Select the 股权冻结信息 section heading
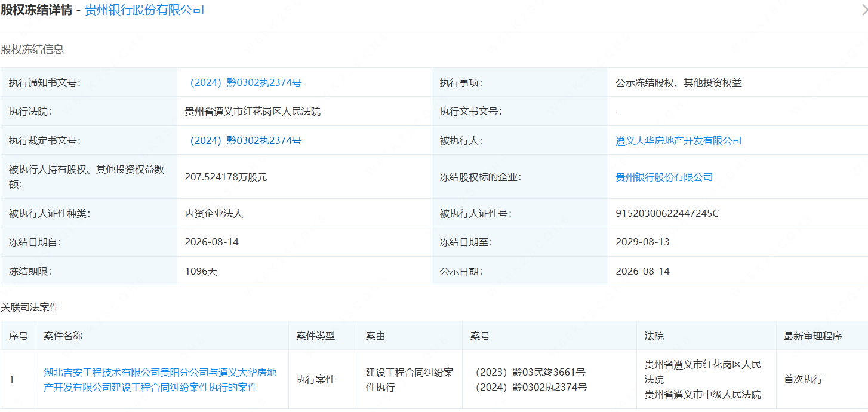This screenshot has height=412, width=868. click(x=32, y=50)
